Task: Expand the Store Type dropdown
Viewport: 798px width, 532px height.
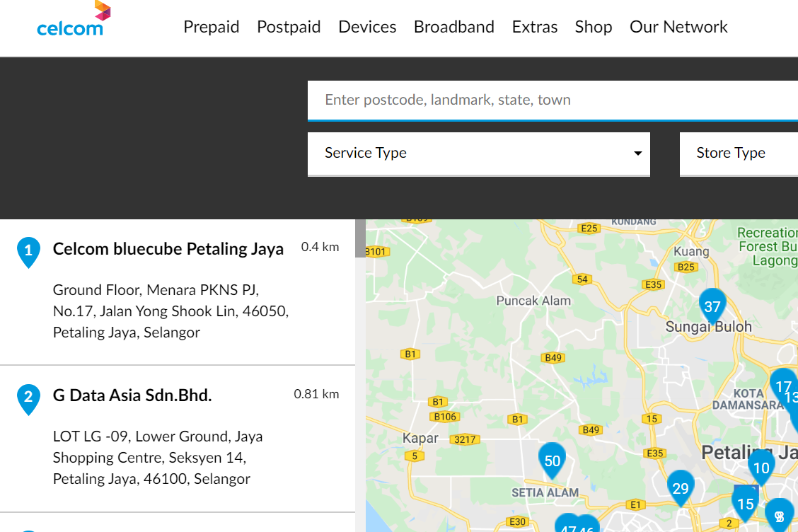Action: tap(739, 154)
